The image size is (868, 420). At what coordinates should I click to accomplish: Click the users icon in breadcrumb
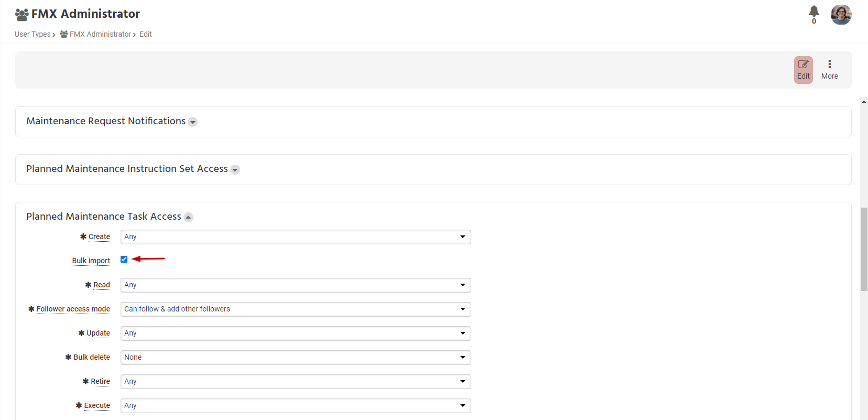(x=64, y=34)
